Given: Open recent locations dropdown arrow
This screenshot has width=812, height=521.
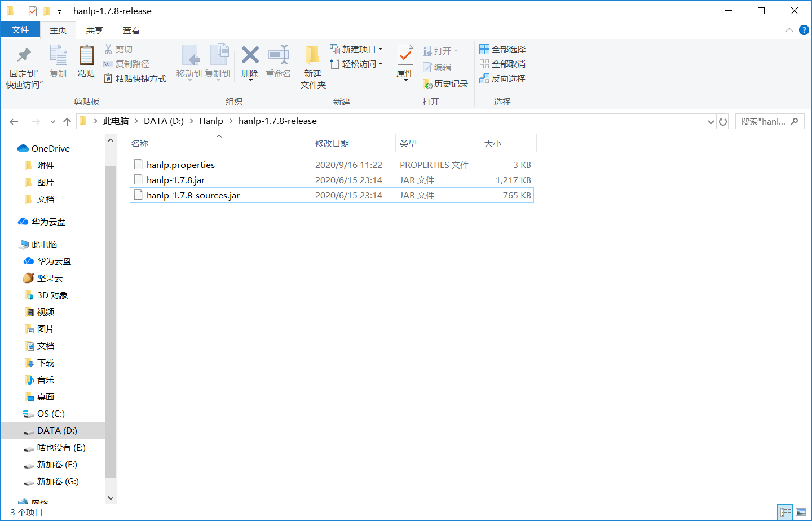Looking at the screenshot, I should click(x=52, y=122).
